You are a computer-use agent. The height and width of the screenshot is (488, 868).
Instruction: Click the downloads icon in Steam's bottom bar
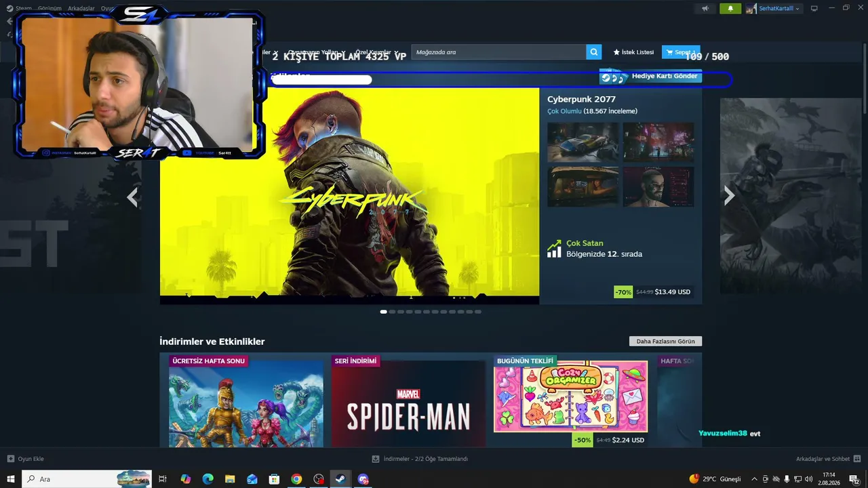click(376, 459)
